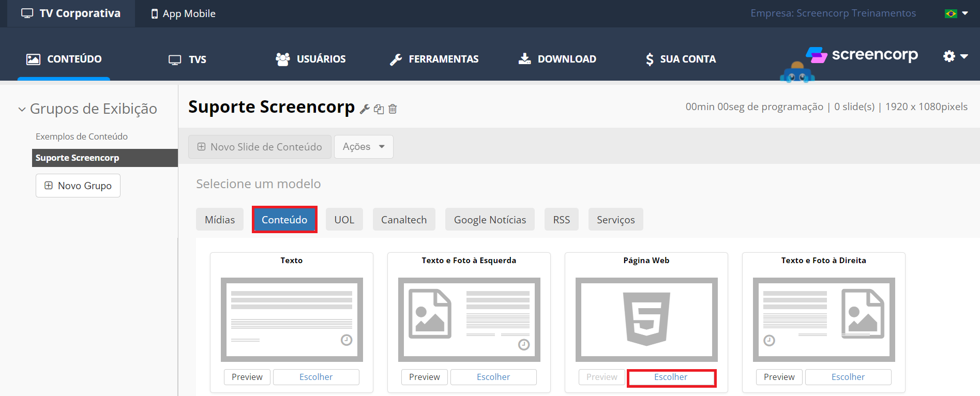The height and width of the screenshot is (396, 980).
Task: Go to the DOWNLOAD menu
Action: pos(557,59)
